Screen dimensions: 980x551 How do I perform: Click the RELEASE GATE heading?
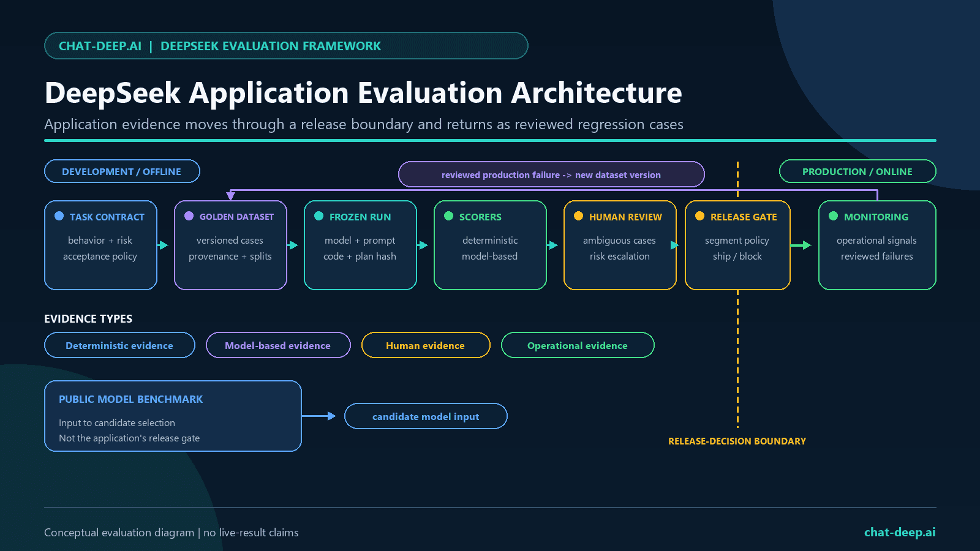click(744, 217)
